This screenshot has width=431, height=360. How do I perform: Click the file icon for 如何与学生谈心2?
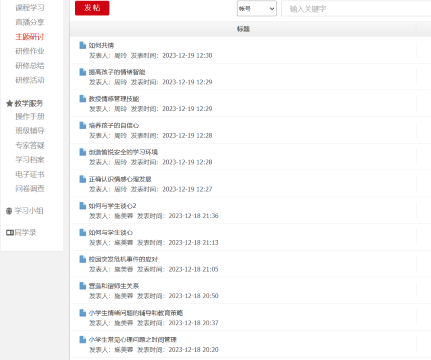(83, 206)
